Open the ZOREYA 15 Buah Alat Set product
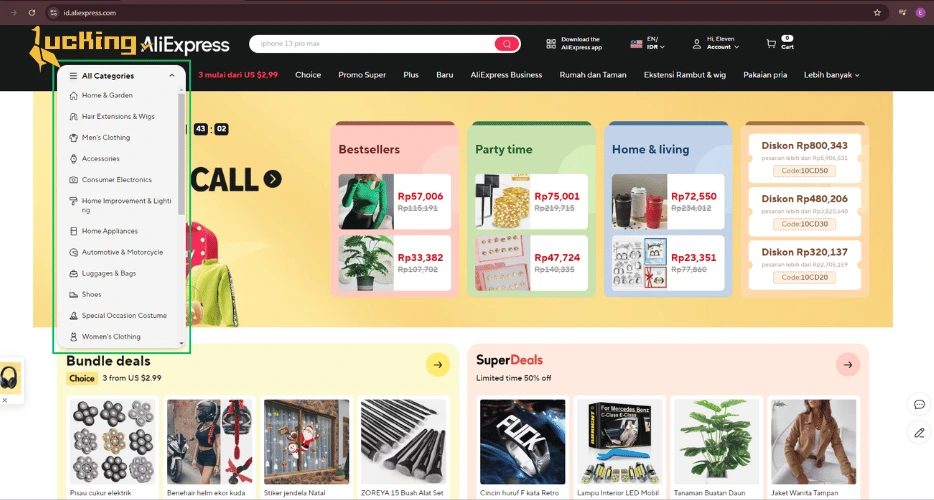 coord(403,448)
